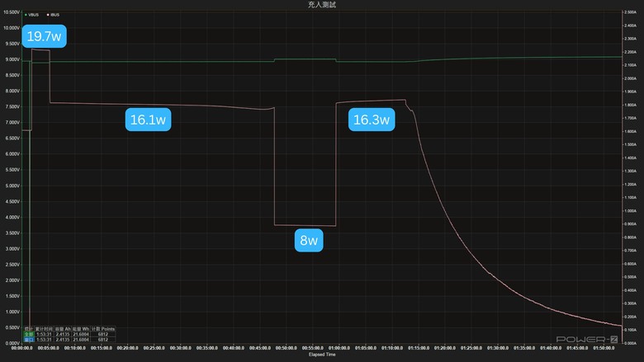Select the blue row label in the stats table
This screenshot has width=644, height=362.
pos(29,340)
